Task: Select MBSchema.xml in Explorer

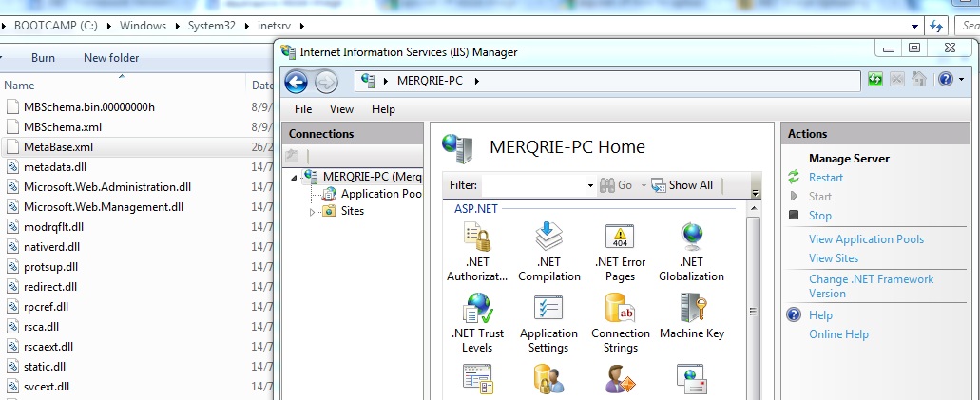Action: tap(63, 127)
